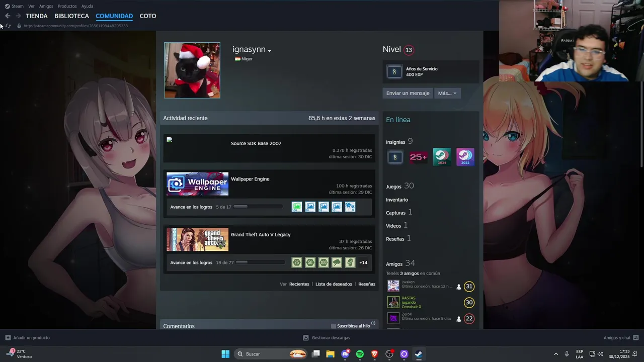Show hidden tray icons chevron
The width and height of the screenshot is (644, 362).
coord(556,354)
